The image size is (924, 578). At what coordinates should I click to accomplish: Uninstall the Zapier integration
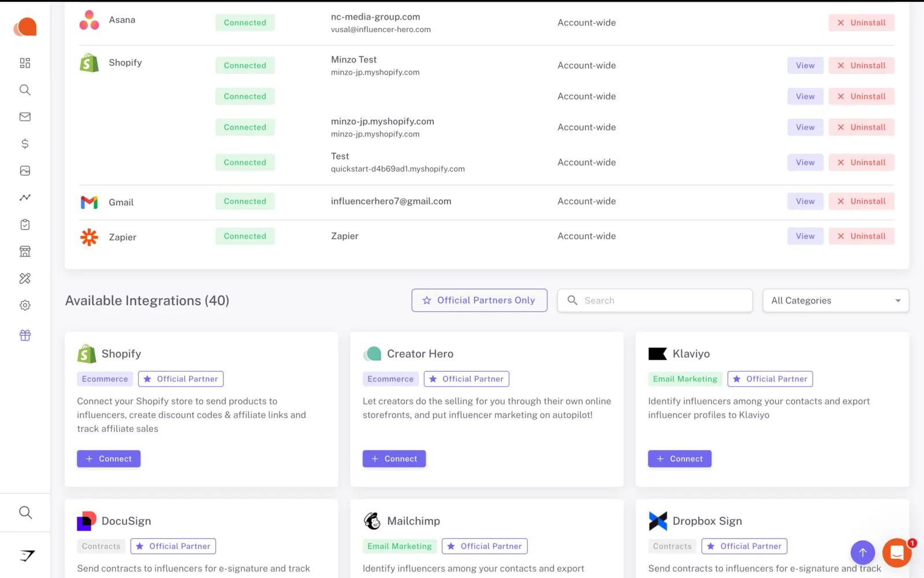pos(861,236)
